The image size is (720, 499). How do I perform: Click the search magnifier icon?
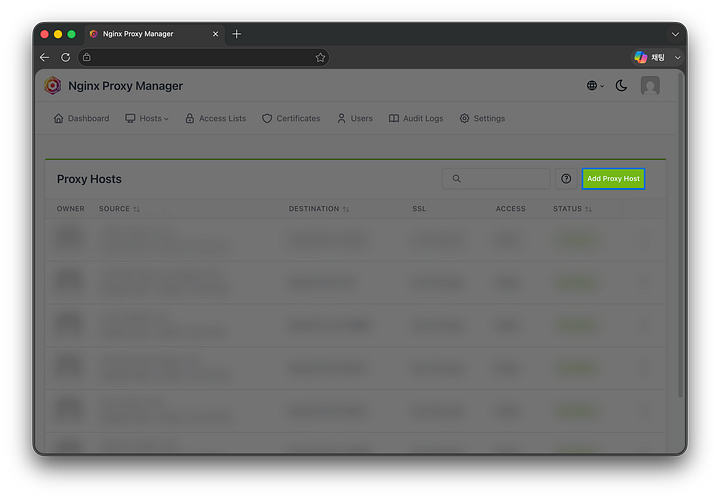(x=456, y=179)
